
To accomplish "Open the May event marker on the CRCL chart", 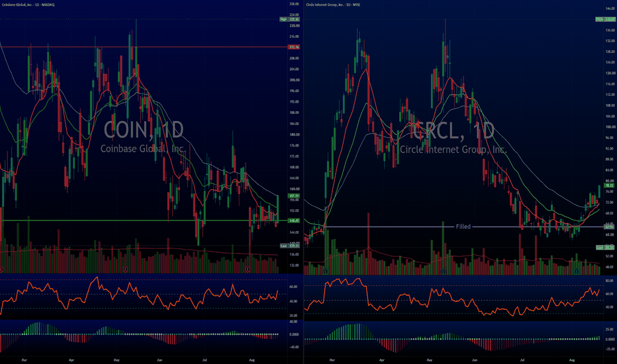I will point(443,271).
